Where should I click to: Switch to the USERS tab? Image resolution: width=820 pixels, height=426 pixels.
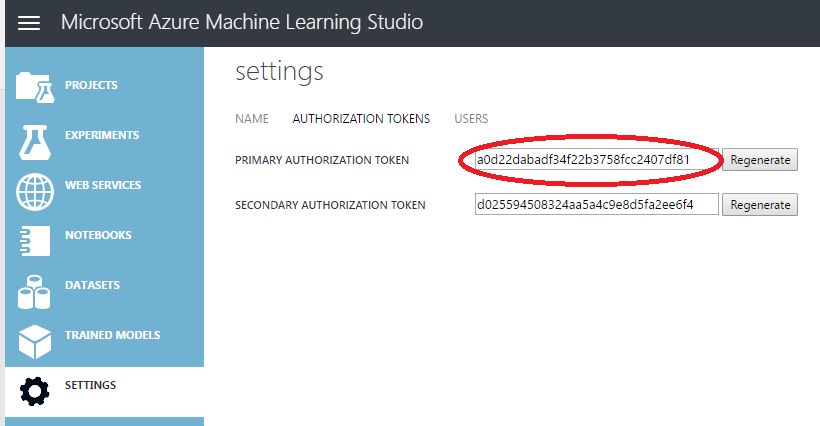pyautogui.click(x=471, y=119)
